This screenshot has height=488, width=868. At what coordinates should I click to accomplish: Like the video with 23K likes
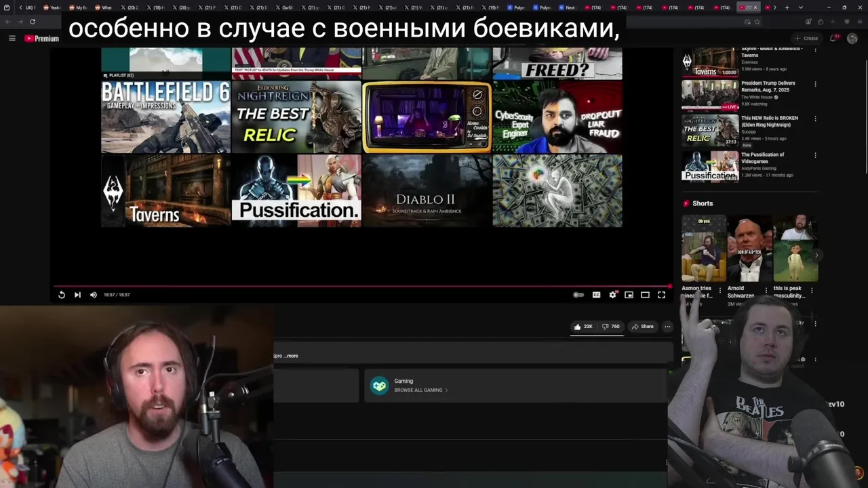click(583, 327)
